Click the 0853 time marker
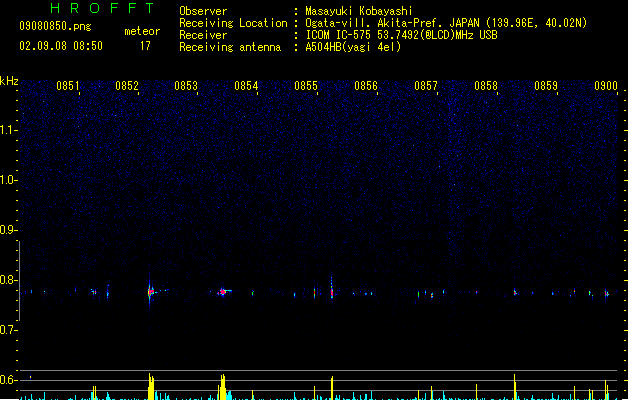Viewport: 629px width, 400px height. [x=186, y=86]
